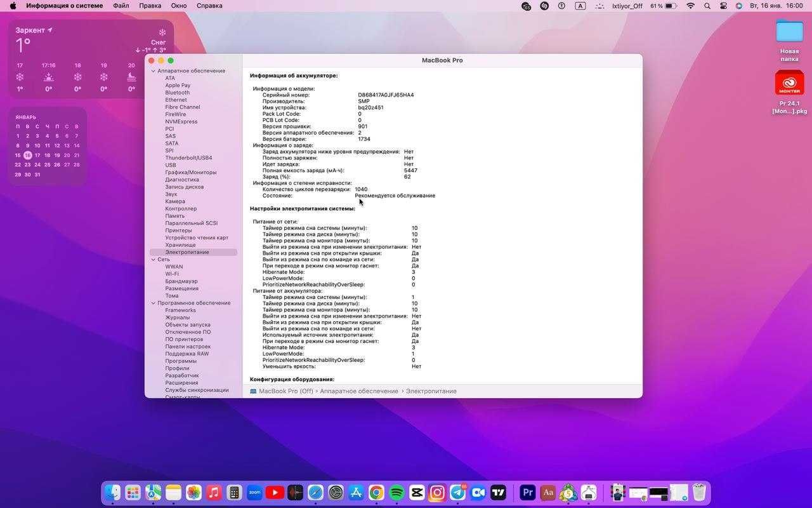Select USB in the hardware list
812x508 pixels.
171,165
